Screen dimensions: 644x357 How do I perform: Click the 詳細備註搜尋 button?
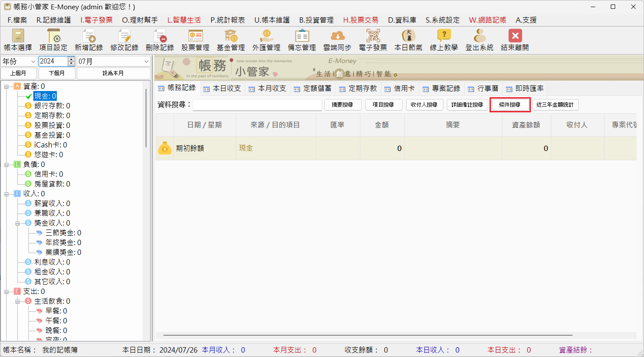[467, 105]
